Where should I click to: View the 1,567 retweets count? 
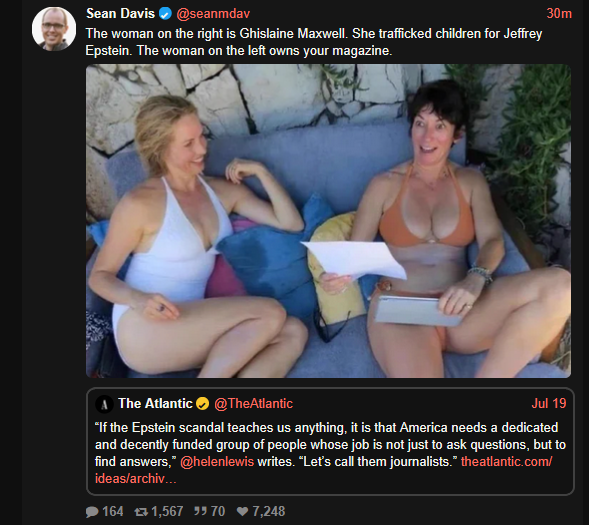pos(167,511)
